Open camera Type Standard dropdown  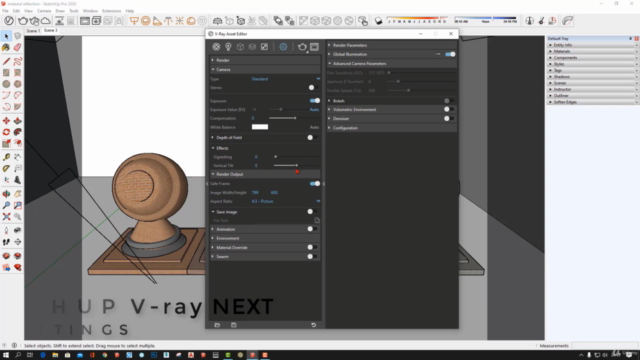click(285, 79)
